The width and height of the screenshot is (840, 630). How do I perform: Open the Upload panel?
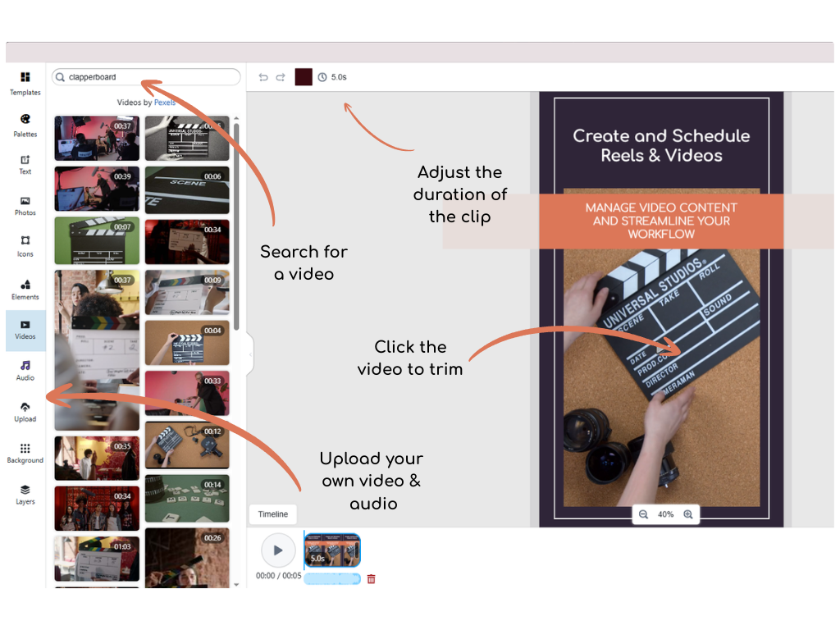pos(25,412)
